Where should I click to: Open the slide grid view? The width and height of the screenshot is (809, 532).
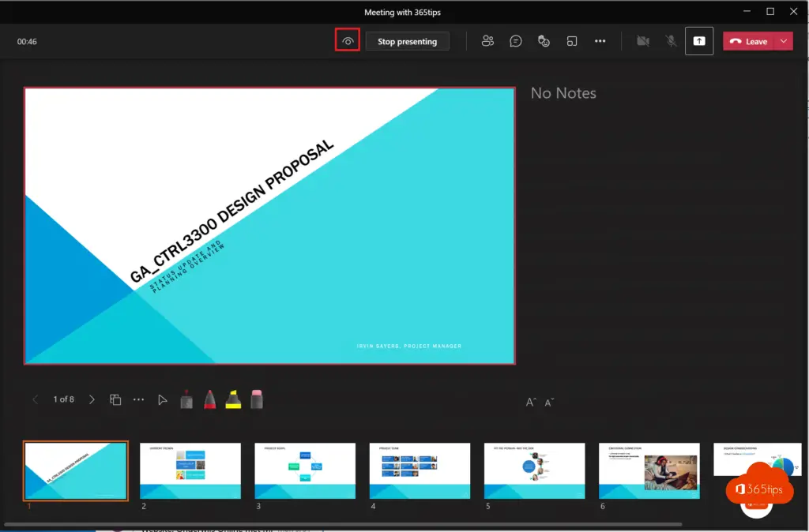point(115,399)
